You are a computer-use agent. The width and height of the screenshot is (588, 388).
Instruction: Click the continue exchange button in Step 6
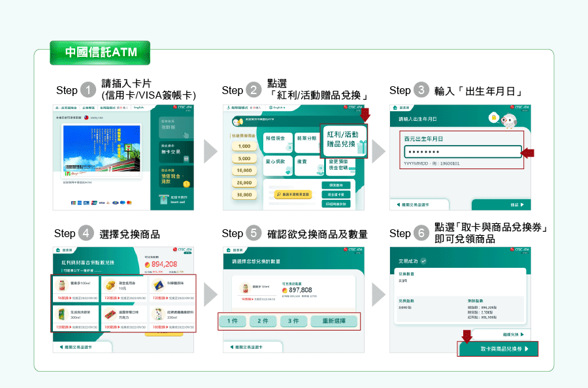tap(502, 334)
